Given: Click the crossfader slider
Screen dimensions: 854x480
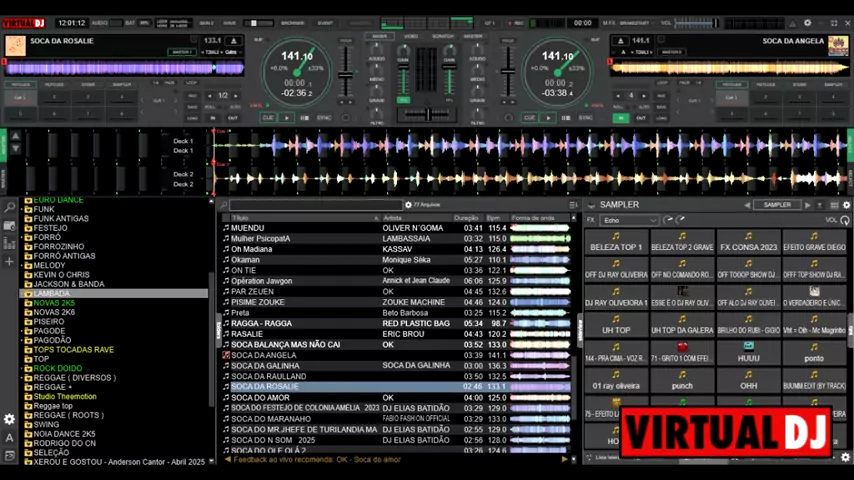Looking at the screenshot, I should pyautogui.click(x=428, y=114).
